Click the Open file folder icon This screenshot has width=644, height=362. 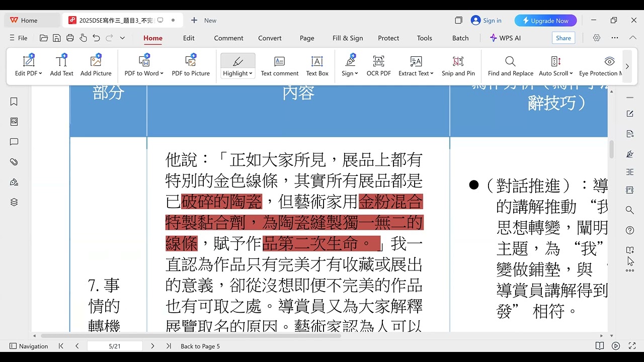(44, 38)
